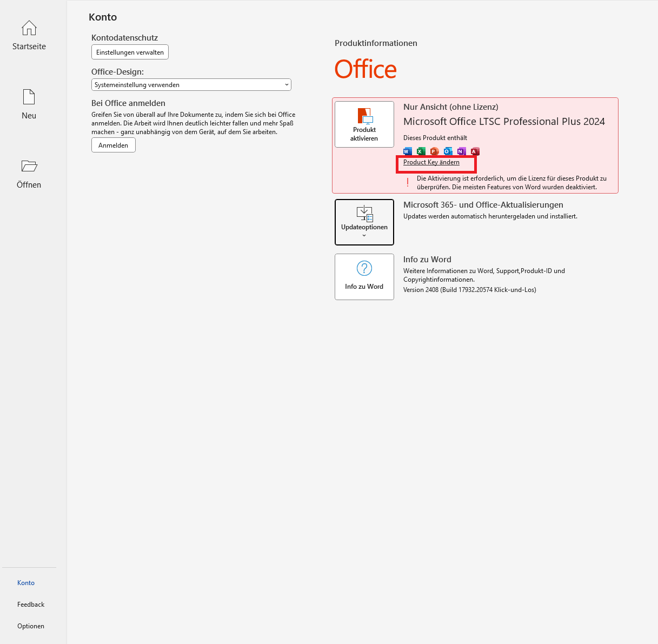
Task: Click the Anmelden button
Action: point(114,145)
